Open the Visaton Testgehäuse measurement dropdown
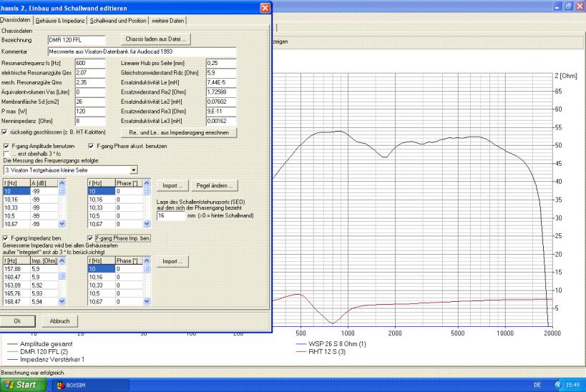Screen dimensions: 586x392 tap(134, 170)
